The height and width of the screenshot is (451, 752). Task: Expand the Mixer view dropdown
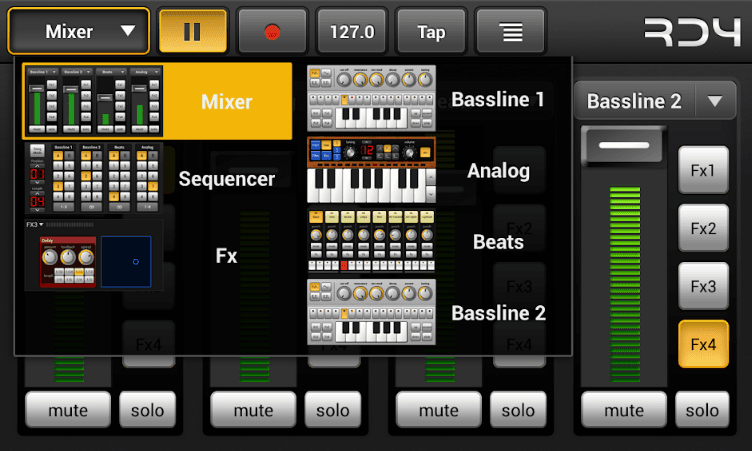79,31
